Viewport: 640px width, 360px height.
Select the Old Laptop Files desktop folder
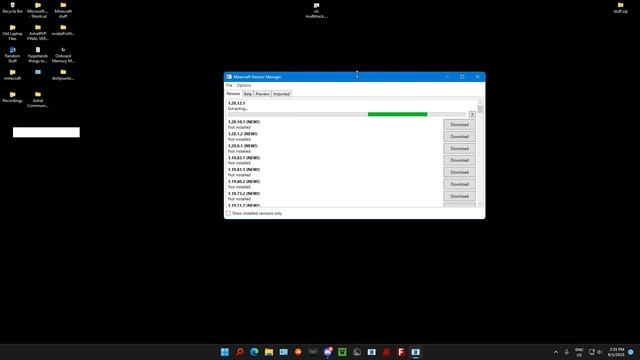[12, 33]
